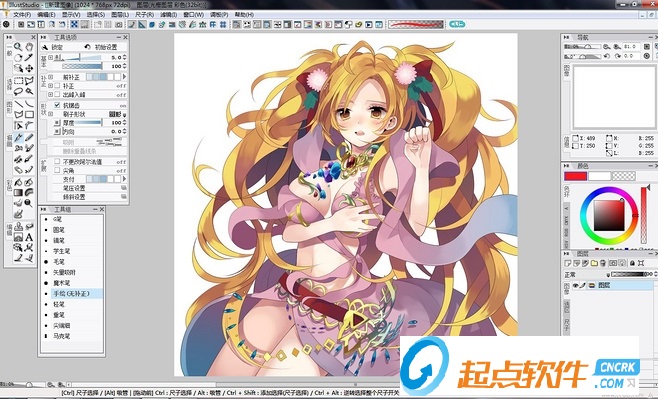This screenshot has height=399, width=658.
Task: Toggle the 补正 correction checkbox
Action: (x=57, y=86)
